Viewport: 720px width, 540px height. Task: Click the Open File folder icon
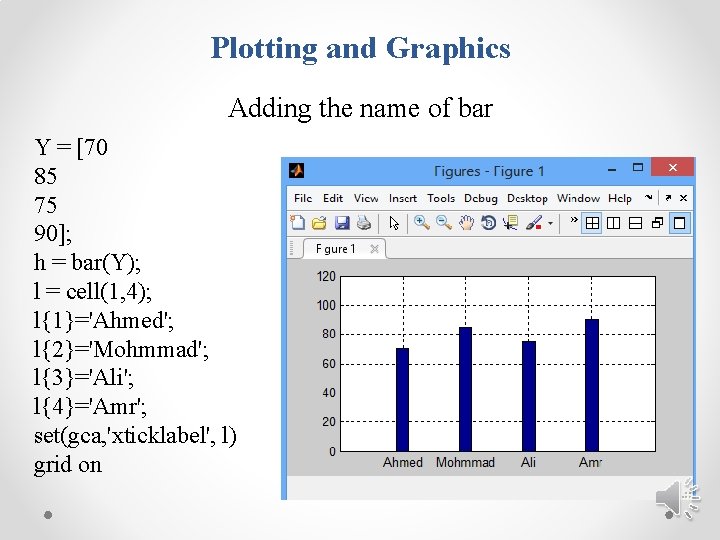[x=319, y=223]
